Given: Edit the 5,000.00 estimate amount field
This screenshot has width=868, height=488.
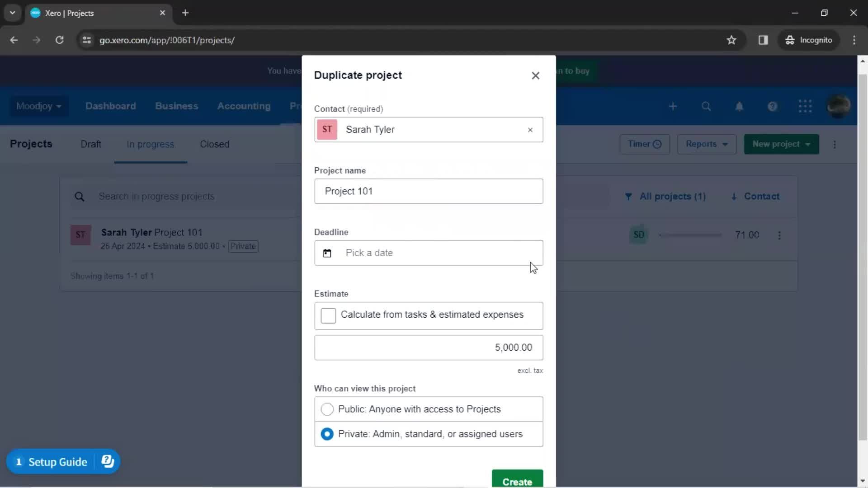Looking at the screenshot, I should tap(429, 347).
